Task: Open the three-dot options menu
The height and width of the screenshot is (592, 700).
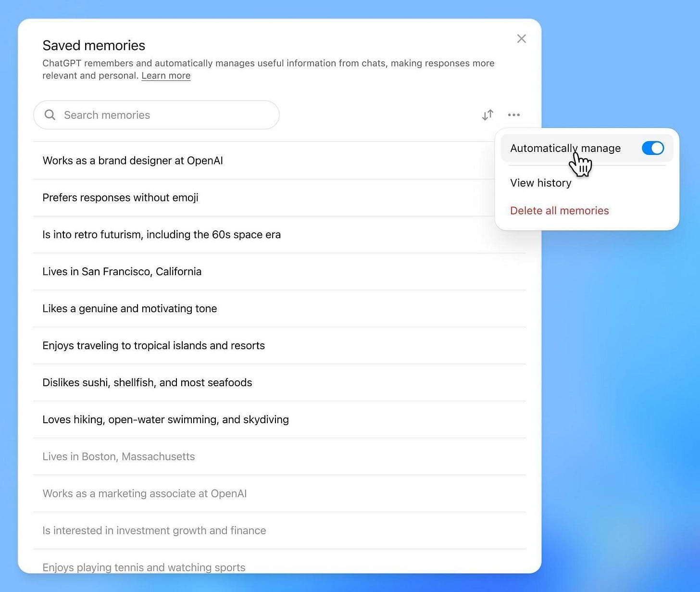Action: 514,115
